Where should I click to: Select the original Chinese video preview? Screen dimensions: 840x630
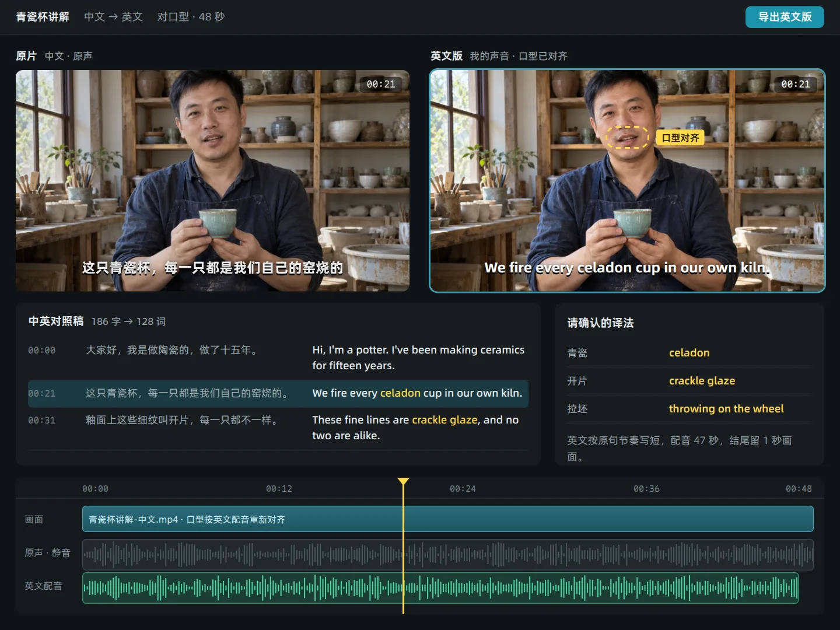(212, 181)
